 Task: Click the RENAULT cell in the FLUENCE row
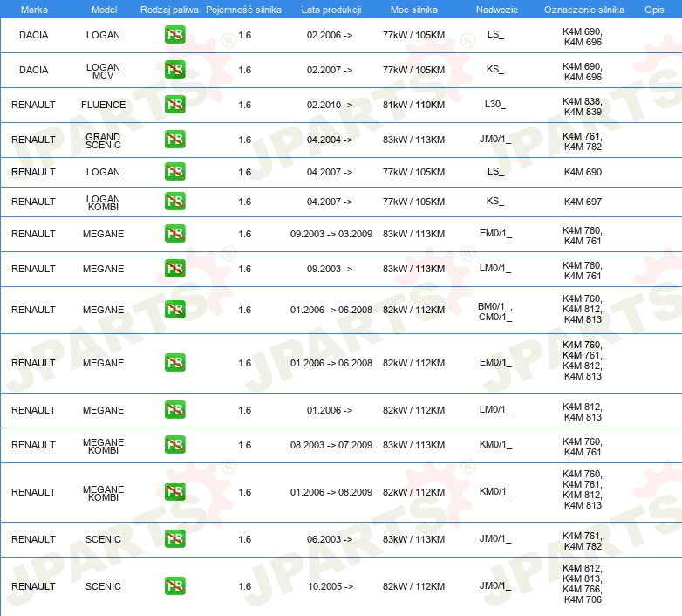pos(33,105)
